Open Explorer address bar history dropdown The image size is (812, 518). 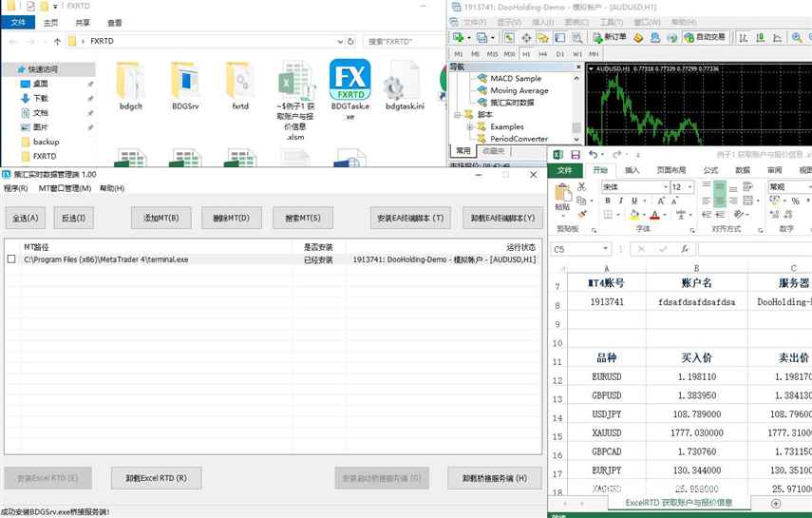point(340,42)
